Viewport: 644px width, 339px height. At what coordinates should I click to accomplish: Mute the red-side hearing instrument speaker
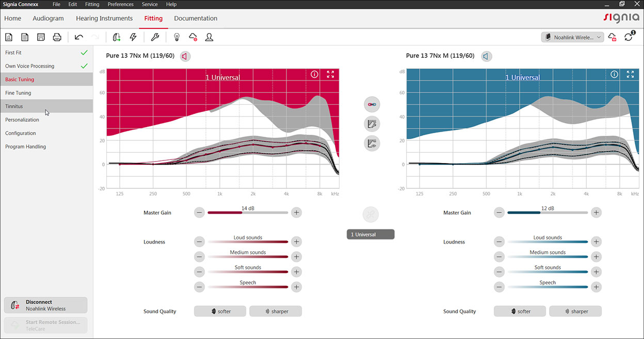click(x=185, y=56)
